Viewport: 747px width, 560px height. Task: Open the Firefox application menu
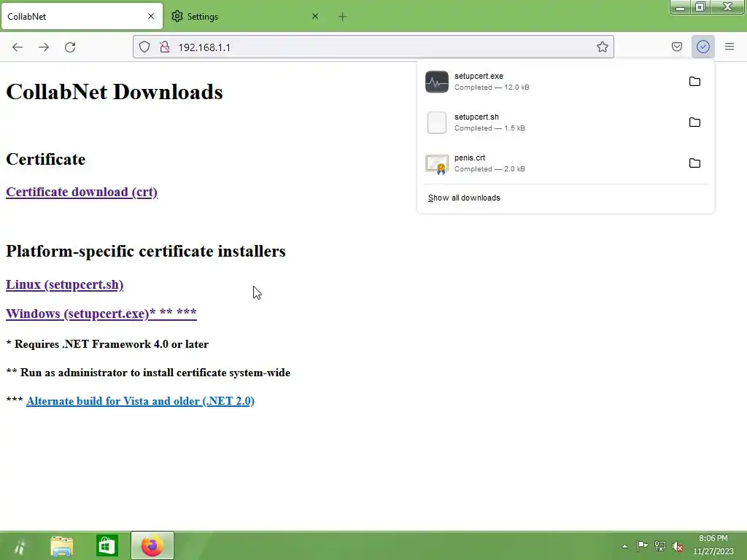pyautogui.click(x=729, y=47)
